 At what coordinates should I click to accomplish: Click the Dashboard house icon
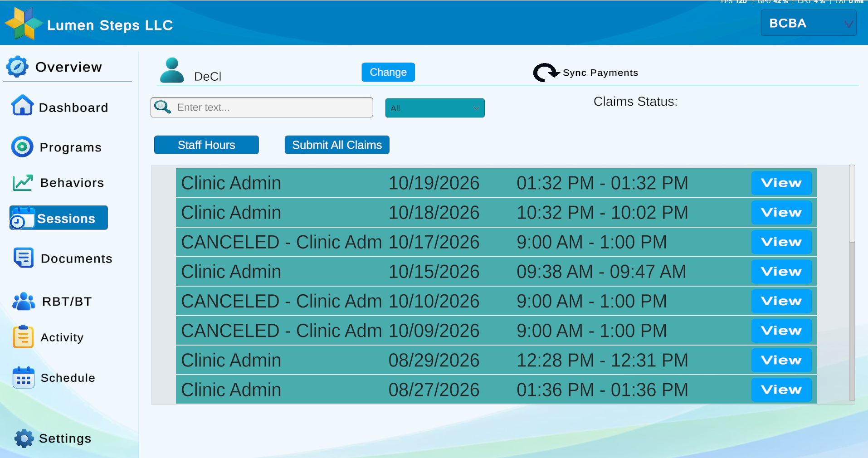[22, 105]
